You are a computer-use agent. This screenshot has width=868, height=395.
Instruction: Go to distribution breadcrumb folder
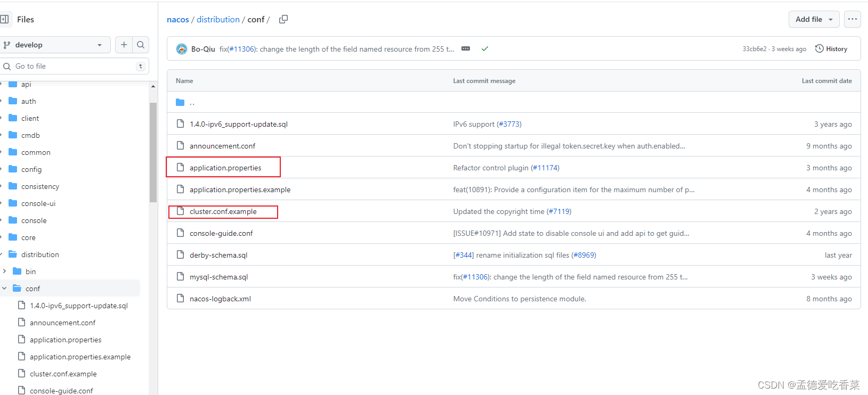pos(218,19)
